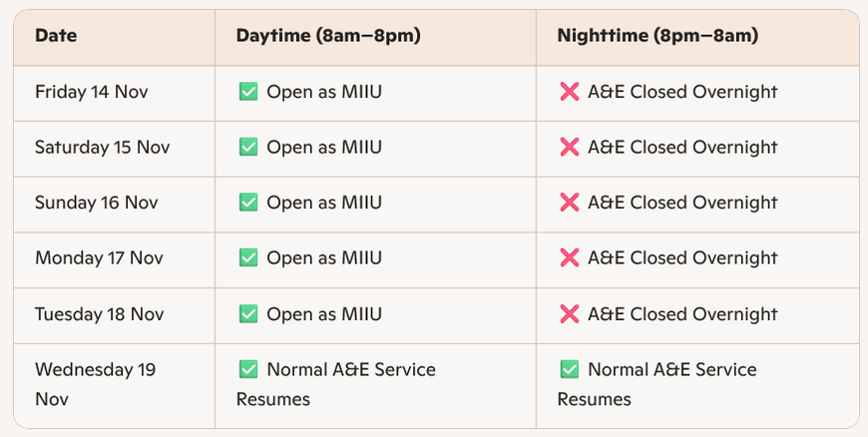
Task: Click the Friday 14 Nov date cell
Action: pyautogui.click(x=94, y=92)
